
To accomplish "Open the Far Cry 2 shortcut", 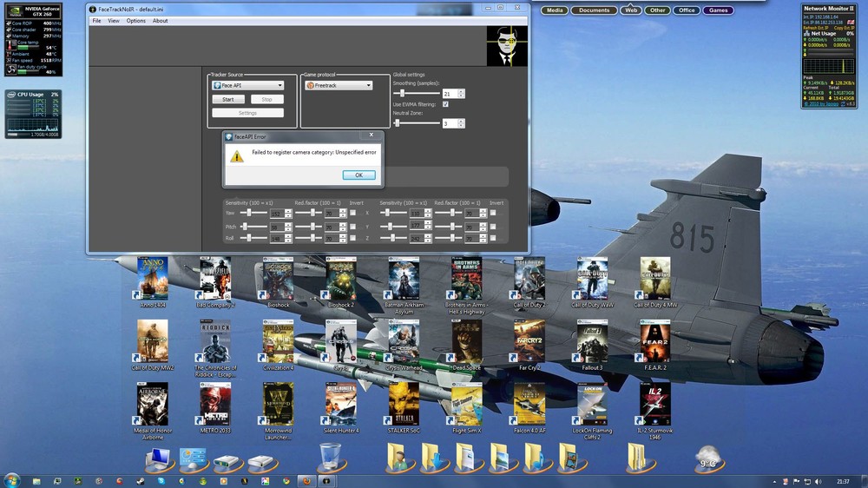I will click(529, 345).
